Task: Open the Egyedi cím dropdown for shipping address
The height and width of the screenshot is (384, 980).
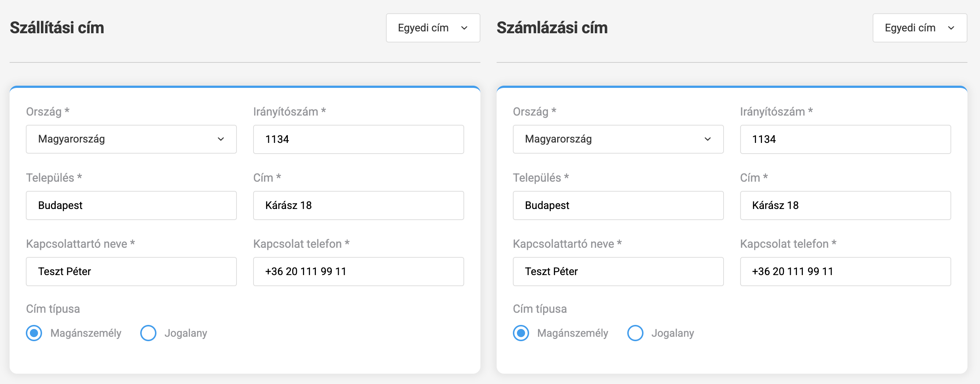Action: pyautogui.click(x=432, y=28)
